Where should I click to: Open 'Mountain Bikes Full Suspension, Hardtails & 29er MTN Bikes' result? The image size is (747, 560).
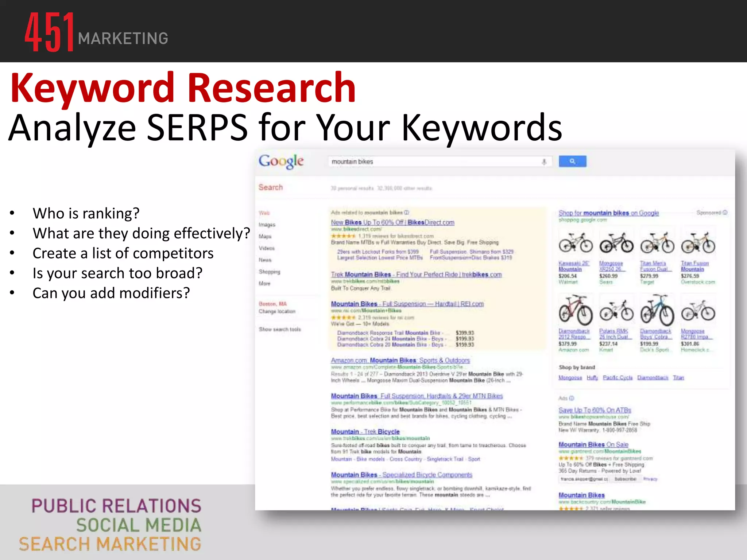[x=417, y=396]
